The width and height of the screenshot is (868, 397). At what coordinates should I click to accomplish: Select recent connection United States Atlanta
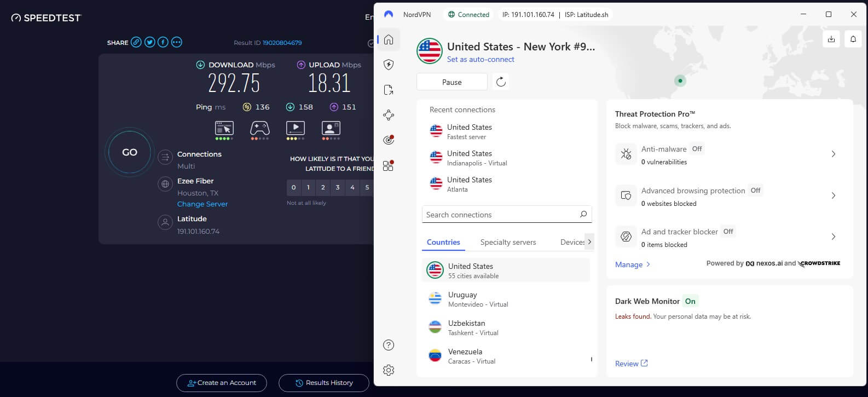[507, 184]
